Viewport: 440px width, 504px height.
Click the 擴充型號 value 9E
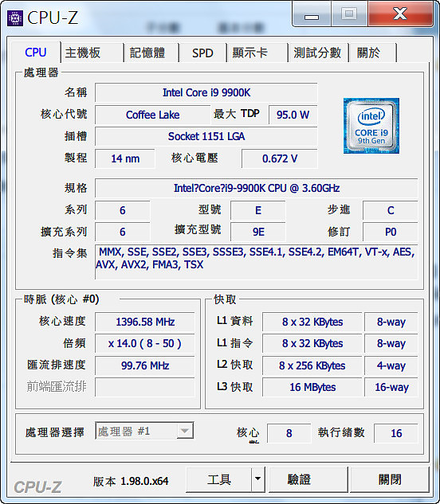(257, 232)
